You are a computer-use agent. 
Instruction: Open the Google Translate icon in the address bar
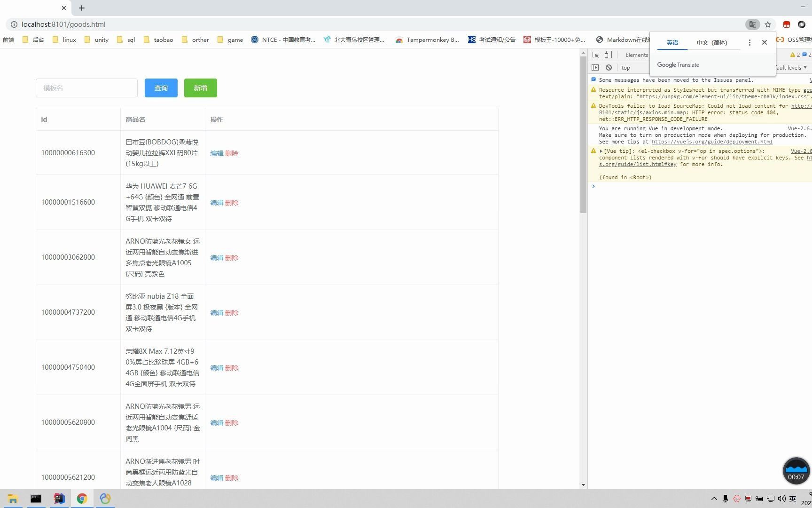click(x=752, y=24)
